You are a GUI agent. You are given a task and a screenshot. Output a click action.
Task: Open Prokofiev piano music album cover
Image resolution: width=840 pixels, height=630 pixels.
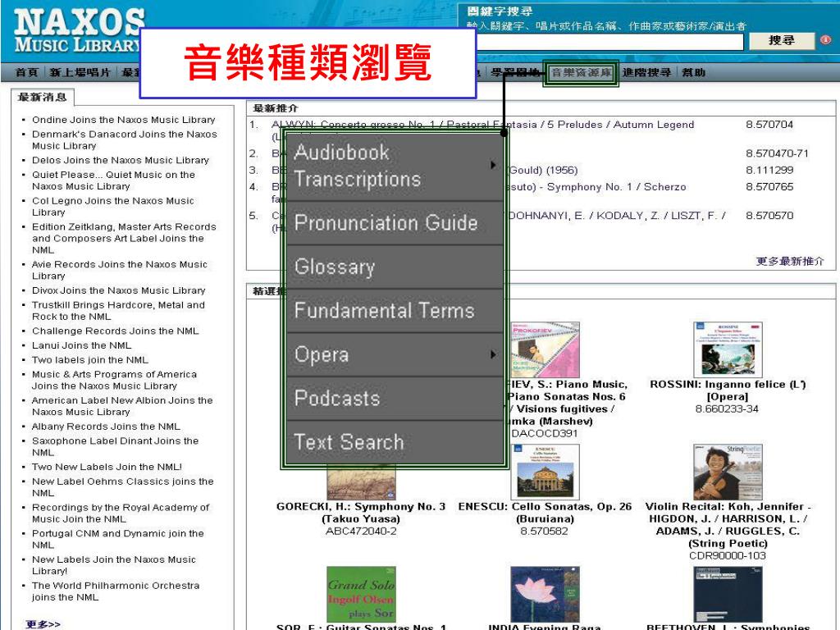(545, 349)
